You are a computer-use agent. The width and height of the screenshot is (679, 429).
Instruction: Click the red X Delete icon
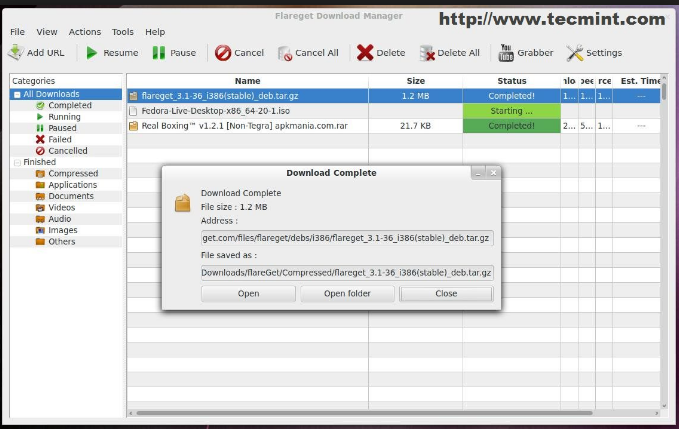365,53
